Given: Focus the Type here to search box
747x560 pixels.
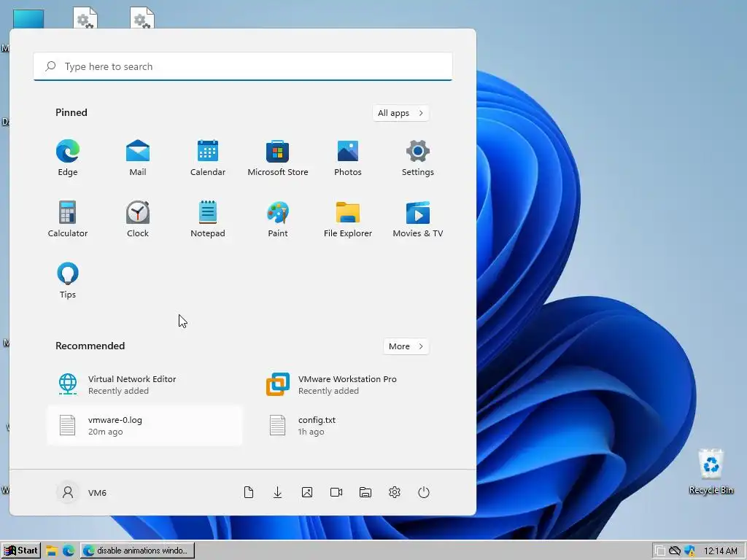Looking at the screenshot, I should (243, 66).
